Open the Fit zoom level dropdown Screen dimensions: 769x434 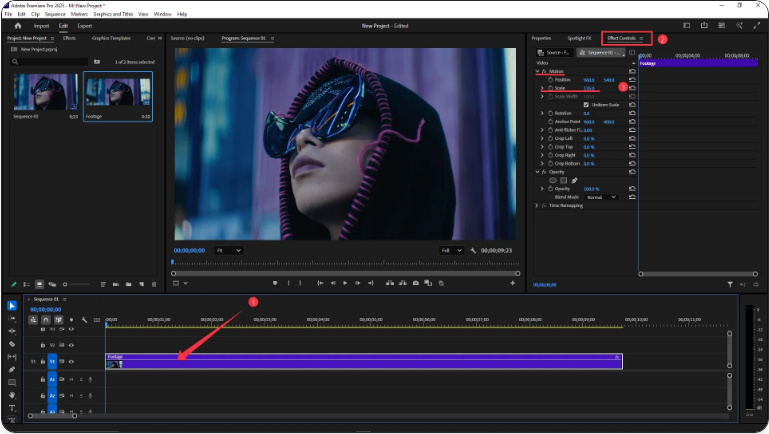coord(228,250)
